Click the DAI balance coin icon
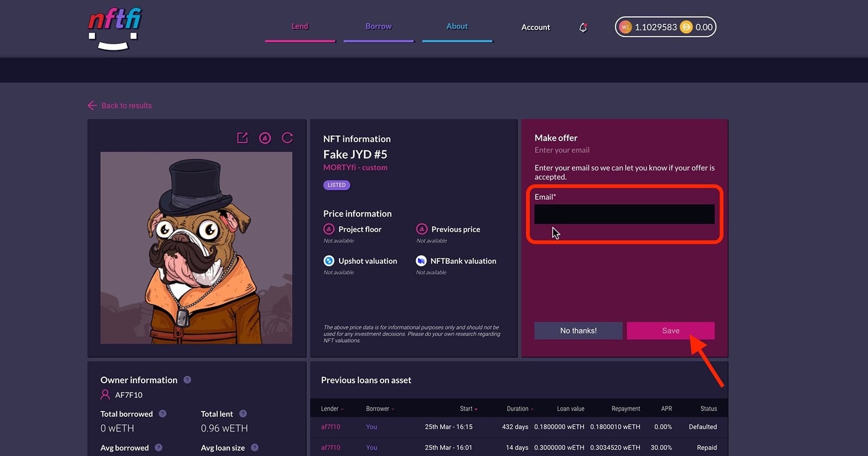868x456 pixels. tap(686, 27)
